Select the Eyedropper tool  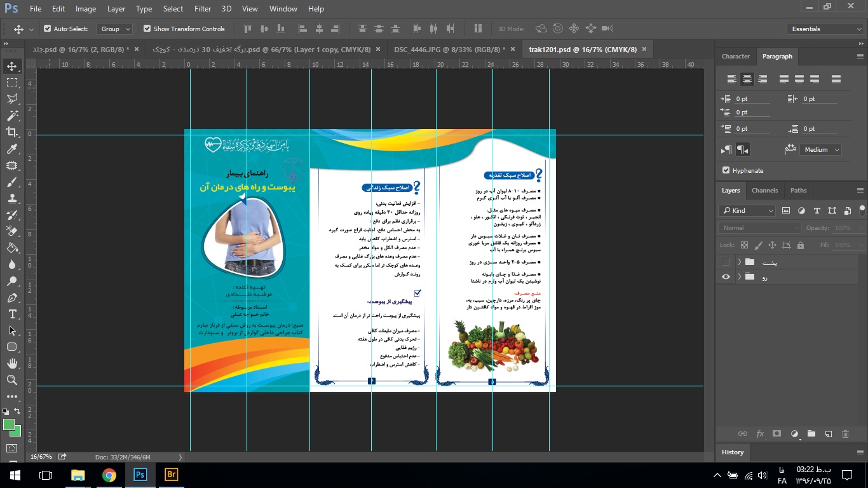tap(12, 149)
